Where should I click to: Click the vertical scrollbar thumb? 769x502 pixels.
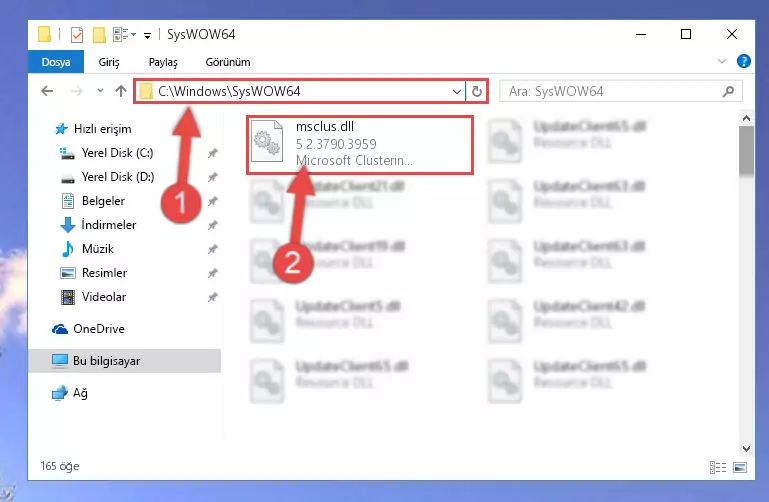click(746, 150)
